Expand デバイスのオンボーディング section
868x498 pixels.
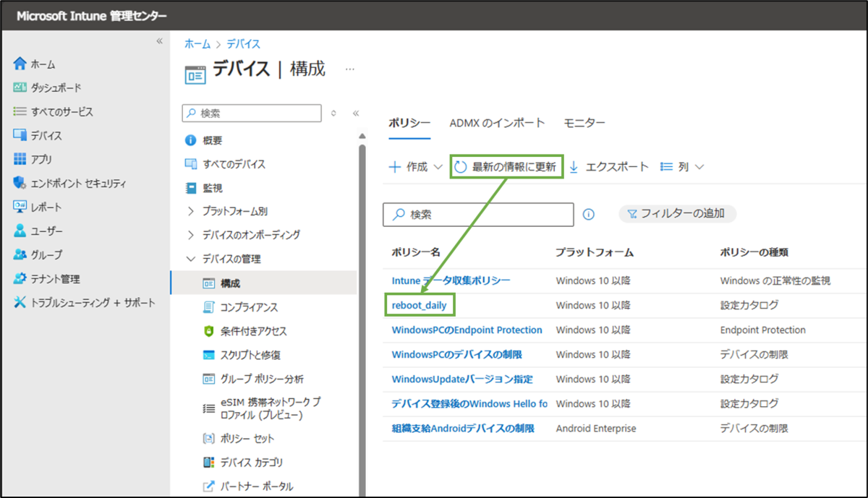pyautogui.click(x=191, y=235)
